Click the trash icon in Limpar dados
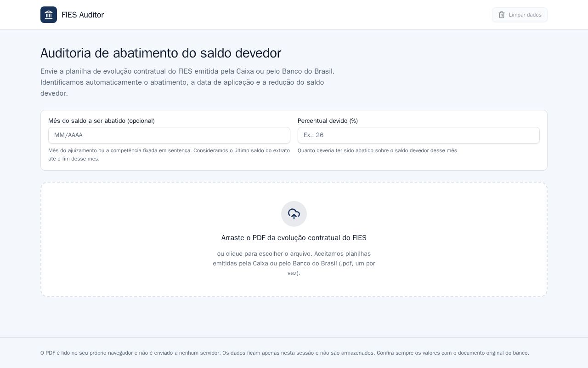Image resolution: width=588 pixels, height=368 pixels. click(x=502, y=15)
